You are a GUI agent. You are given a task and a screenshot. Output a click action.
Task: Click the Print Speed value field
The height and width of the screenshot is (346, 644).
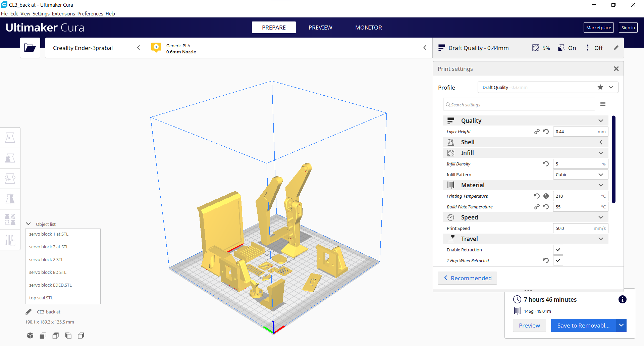(x=580, y=228)
